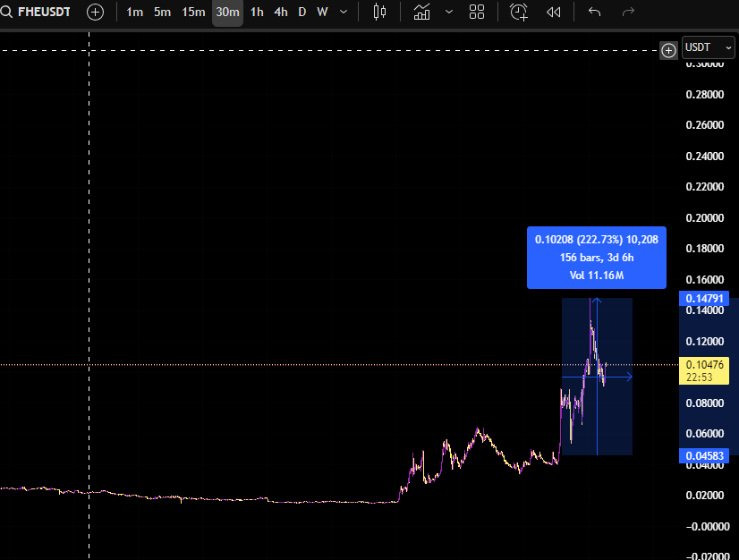Click the 0.06000 price scale value
This screenshot has height=560, width=739.
(705, 434)
